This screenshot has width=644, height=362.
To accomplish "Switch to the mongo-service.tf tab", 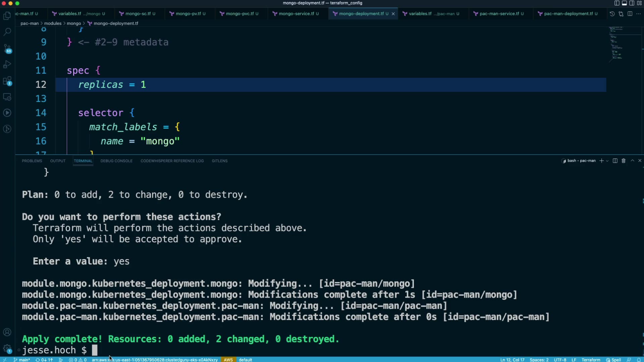I will [296, 14].
